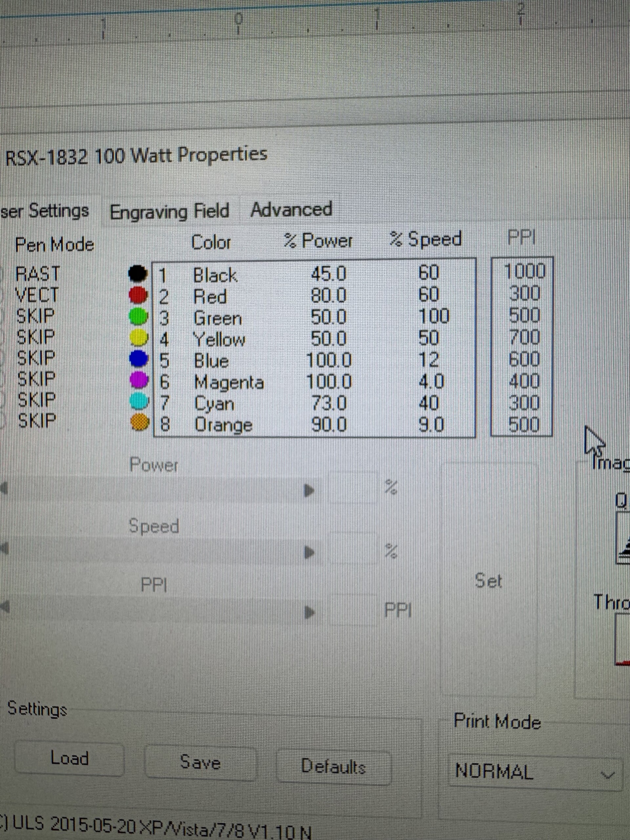Click the green pen color dot
Viewport: 630px width, 840px height.
(x=138, y=316)
